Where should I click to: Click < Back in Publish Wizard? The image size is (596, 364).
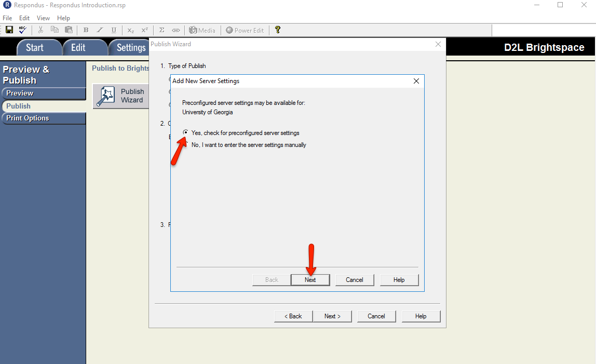point(293,316)
